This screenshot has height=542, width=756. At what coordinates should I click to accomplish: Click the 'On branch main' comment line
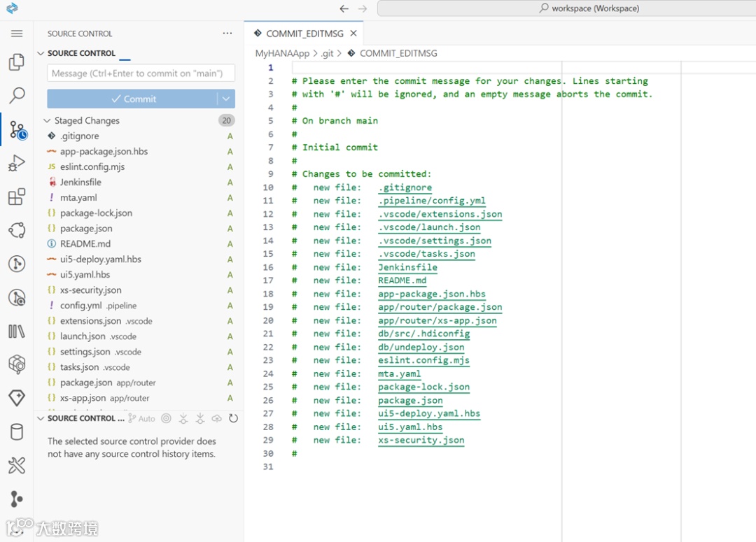[x=335, y=120]
